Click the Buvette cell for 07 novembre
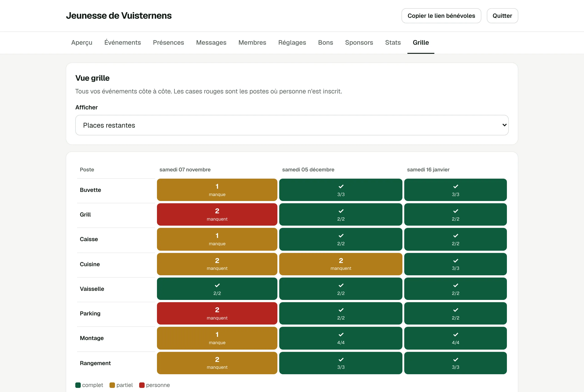 pyautogui.click(x=217, y=190)
